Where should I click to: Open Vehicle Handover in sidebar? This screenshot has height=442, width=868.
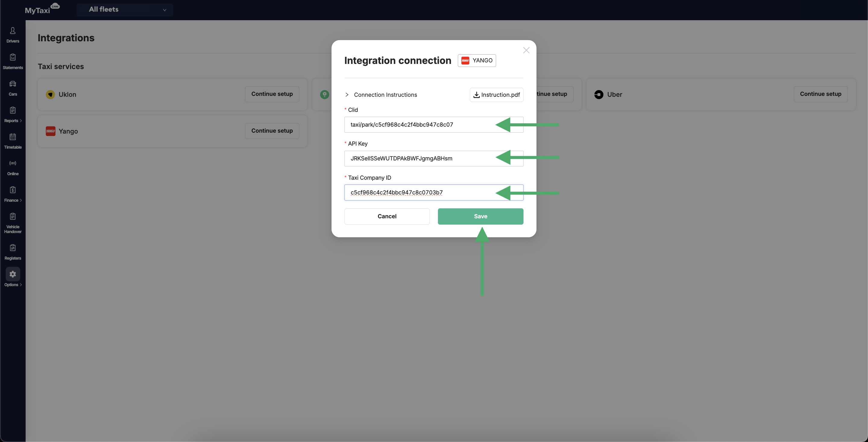[13, 223]
